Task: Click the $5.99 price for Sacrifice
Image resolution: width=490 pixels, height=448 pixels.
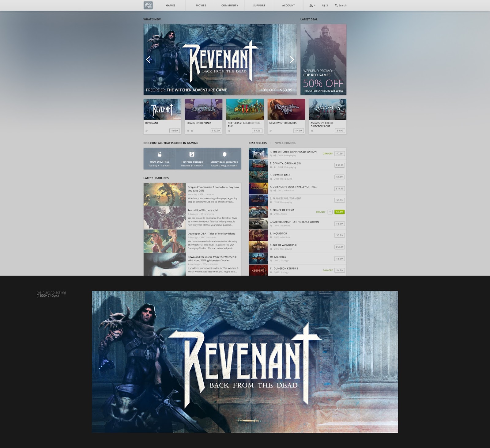Action: [340, 259]
